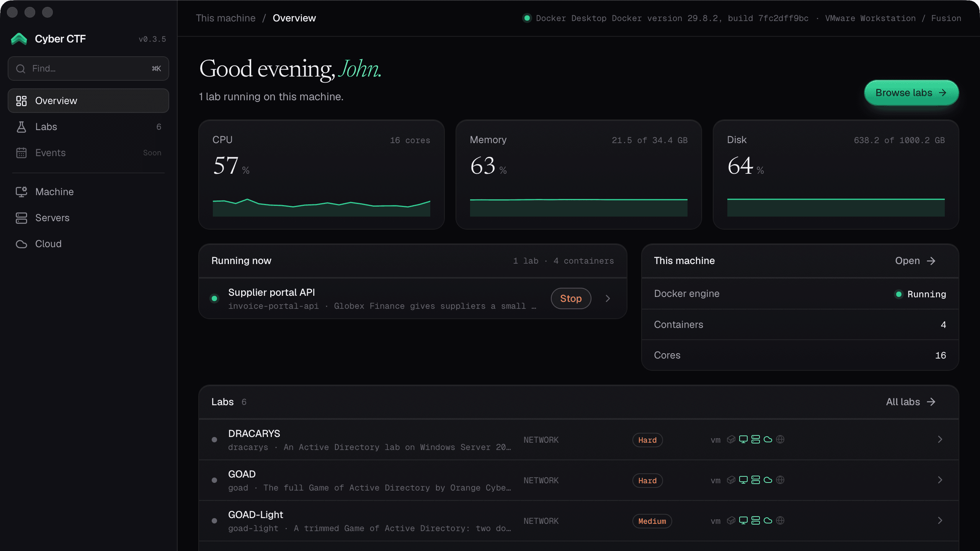980x551 pixels.
Task: Open the Cloud section in sidebar
Action: point(88,244)
